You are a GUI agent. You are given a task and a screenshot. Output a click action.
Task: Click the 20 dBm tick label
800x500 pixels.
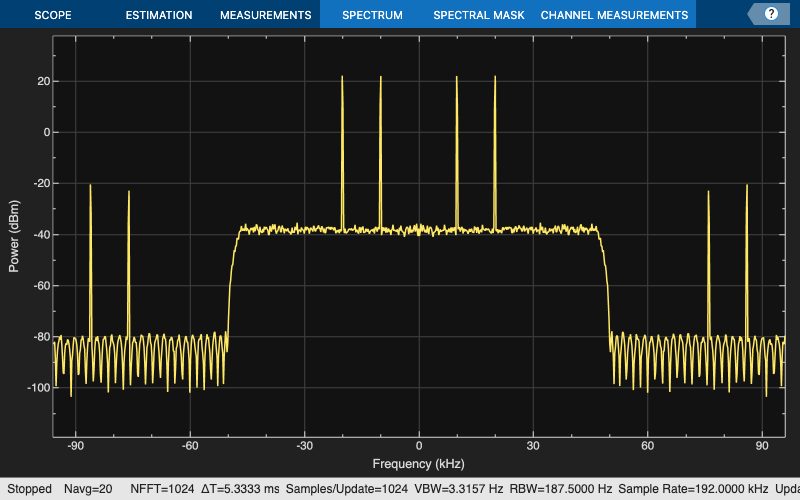[x=44, y=81]
